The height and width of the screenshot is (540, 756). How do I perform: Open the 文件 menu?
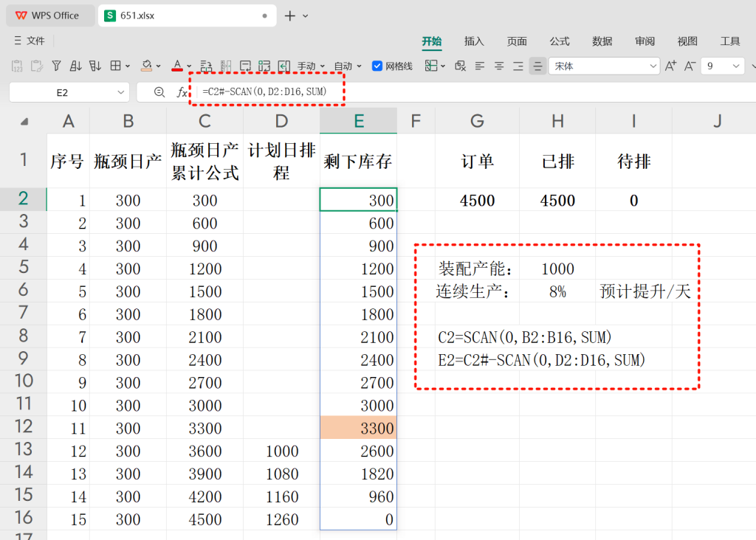[30, 41]
